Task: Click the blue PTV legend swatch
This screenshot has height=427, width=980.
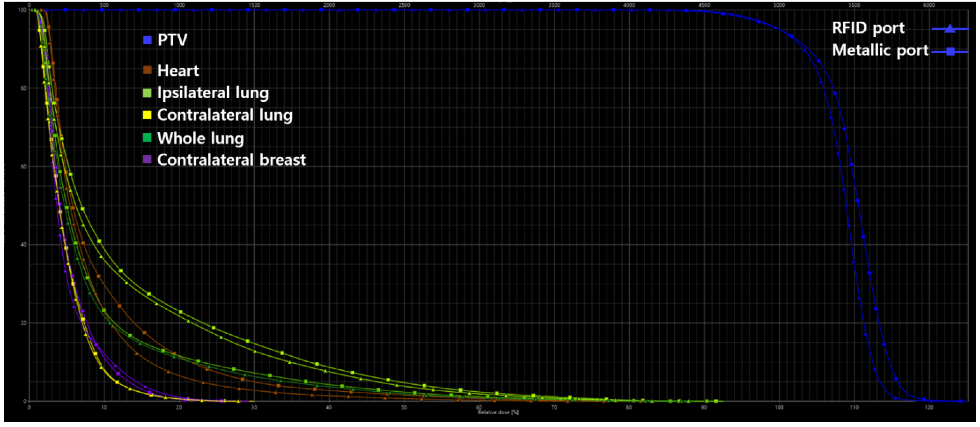Action: tap(147, 40)
